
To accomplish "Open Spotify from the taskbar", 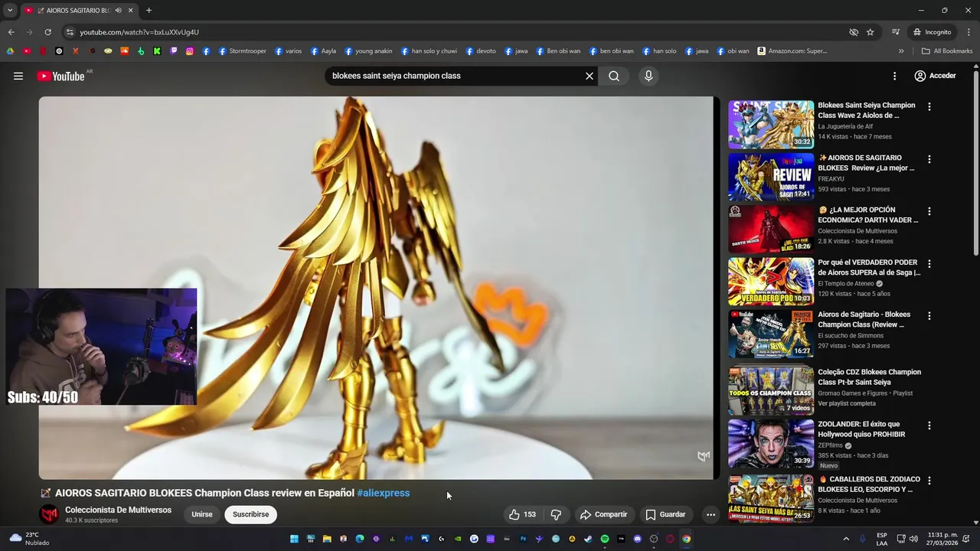I will [605, 539].
